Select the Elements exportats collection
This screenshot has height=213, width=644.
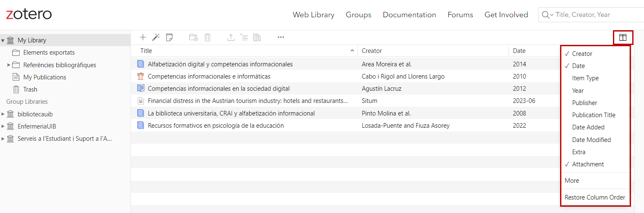[x=65, y=53]
